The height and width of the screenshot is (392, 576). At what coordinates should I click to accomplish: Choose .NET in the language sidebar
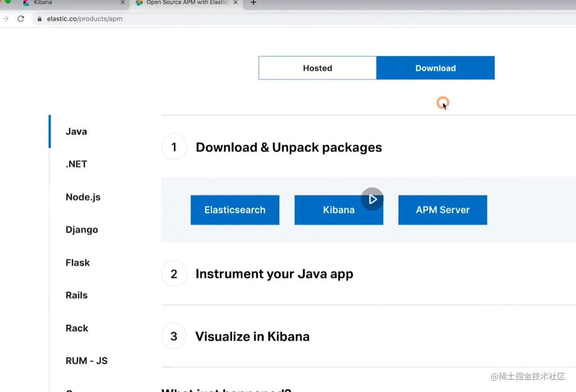point(77,164)
